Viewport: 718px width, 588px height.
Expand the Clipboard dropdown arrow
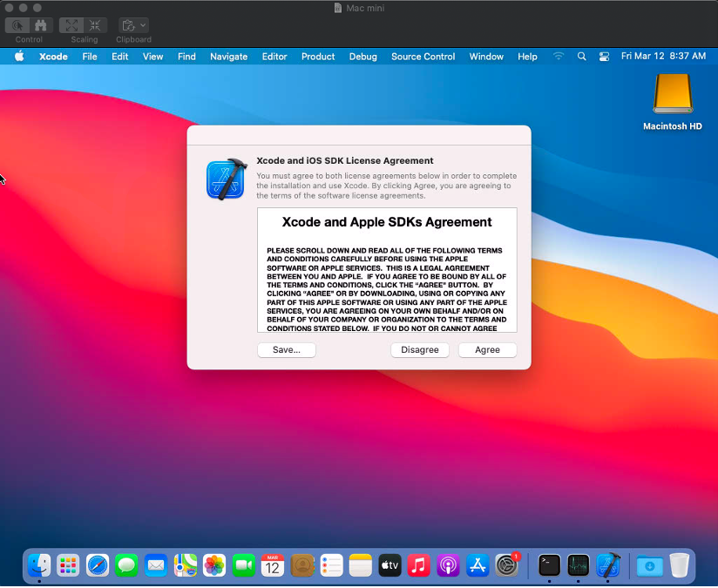pos(143,25)
